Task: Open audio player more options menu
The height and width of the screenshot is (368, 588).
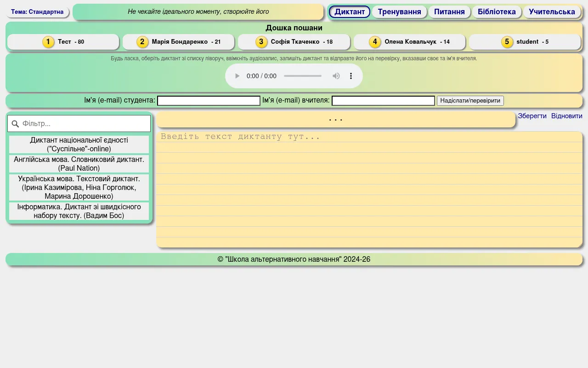Action: tap(351, 76)
